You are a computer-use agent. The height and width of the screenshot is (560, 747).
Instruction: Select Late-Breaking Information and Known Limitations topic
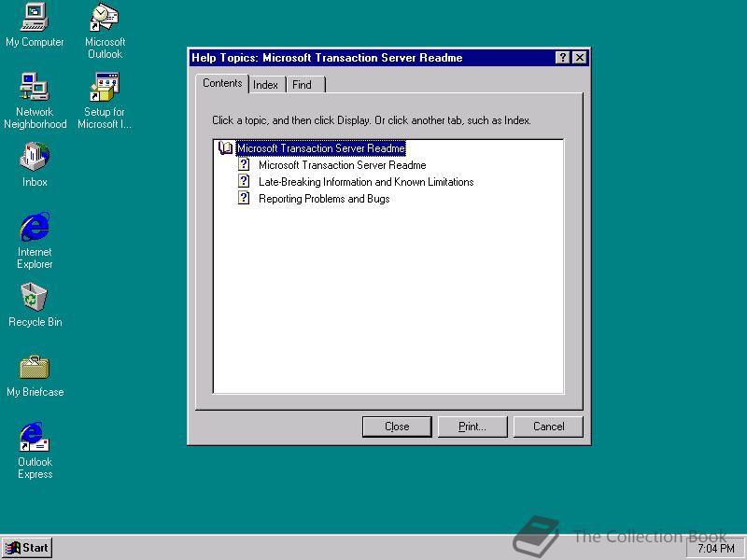(366, 182)
